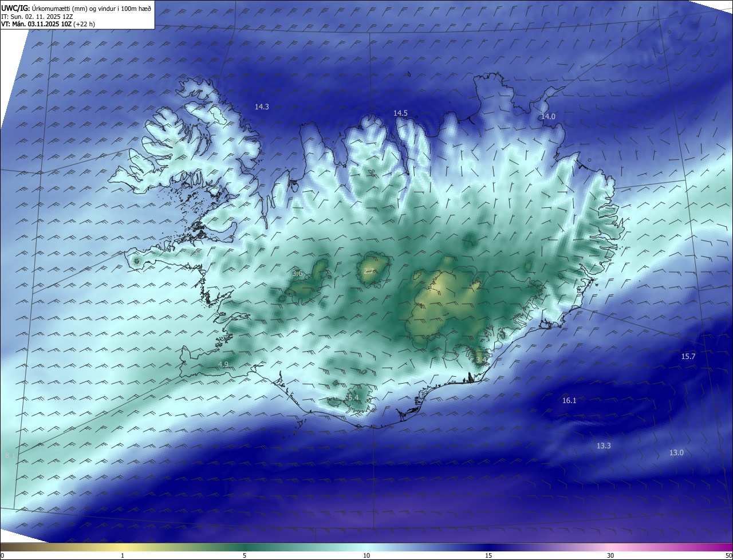733x560 pixels.
Task: Click the colorbar tick label '50'
Action: (x=728, y=555)
